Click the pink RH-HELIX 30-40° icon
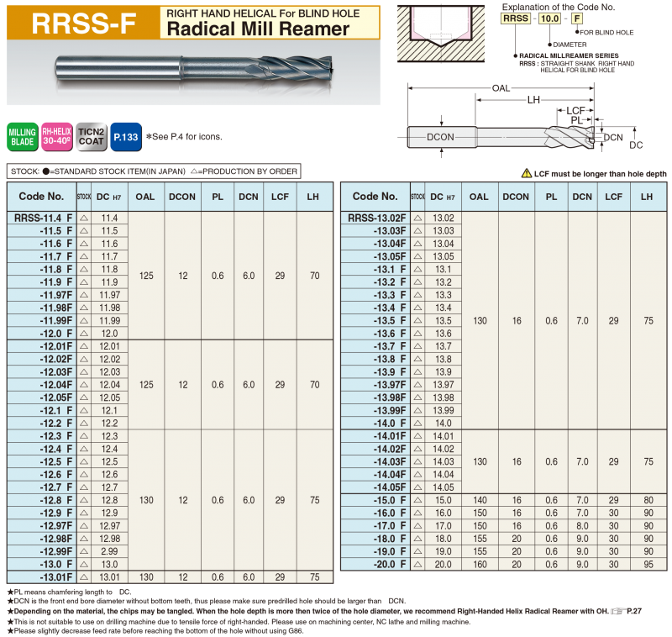Image resolution: width=672 pixels, height=637 pixels. coord(57,136)
